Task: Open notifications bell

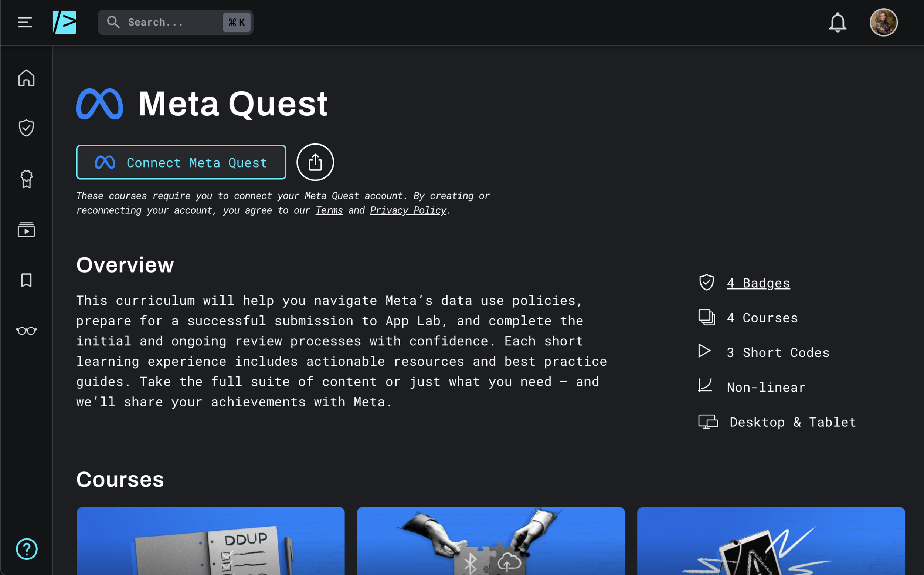Action: point(838,23)
